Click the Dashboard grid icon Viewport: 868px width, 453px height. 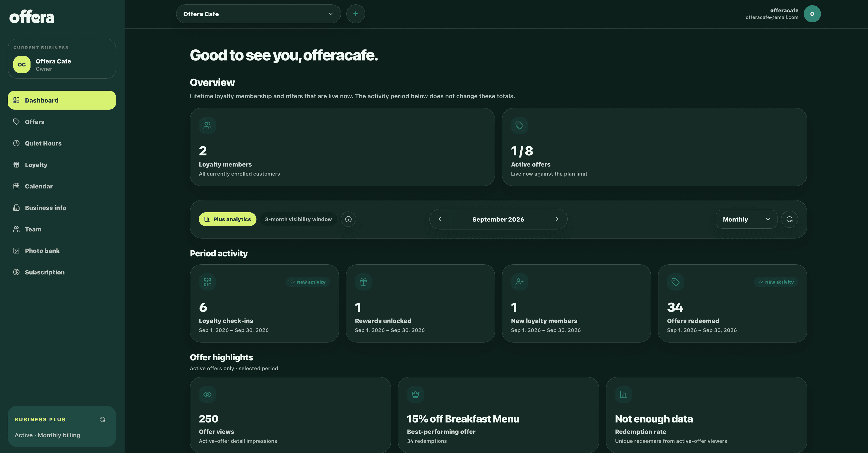[16, 100]
